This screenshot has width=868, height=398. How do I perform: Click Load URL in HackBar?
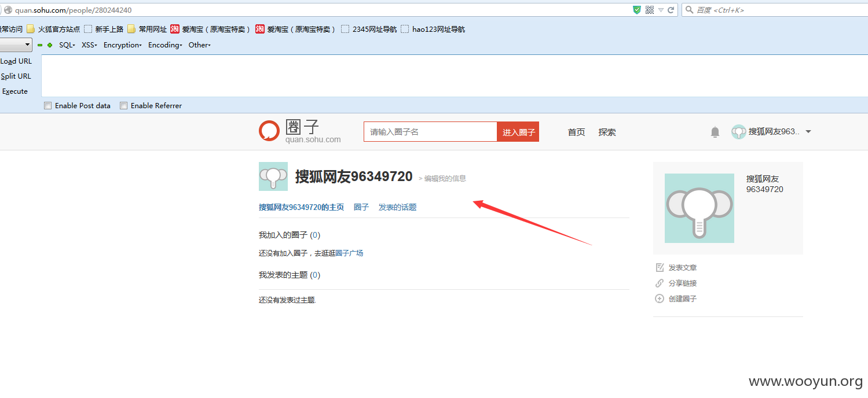pos(16,61)
